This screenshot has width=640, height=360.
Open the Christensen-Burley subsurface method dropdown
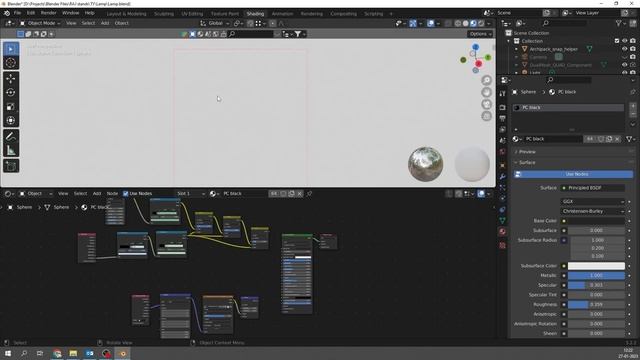(592, 211)
